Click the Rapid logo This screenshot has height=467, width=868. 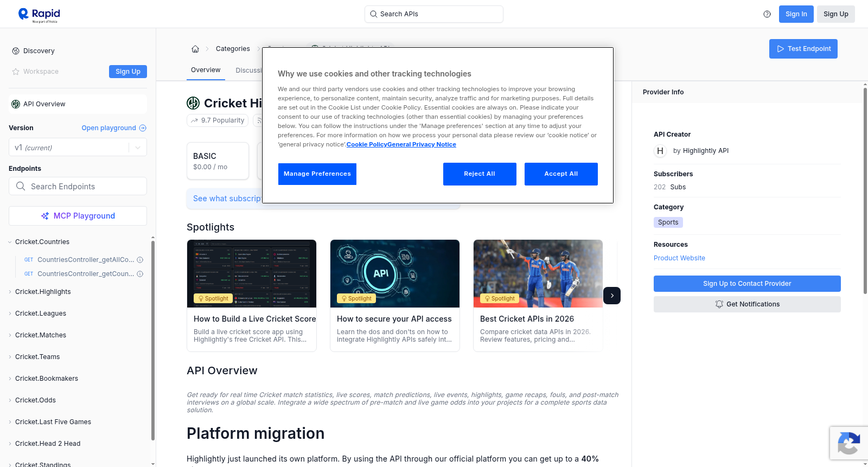pyautogui.click(x=39, y=15)
